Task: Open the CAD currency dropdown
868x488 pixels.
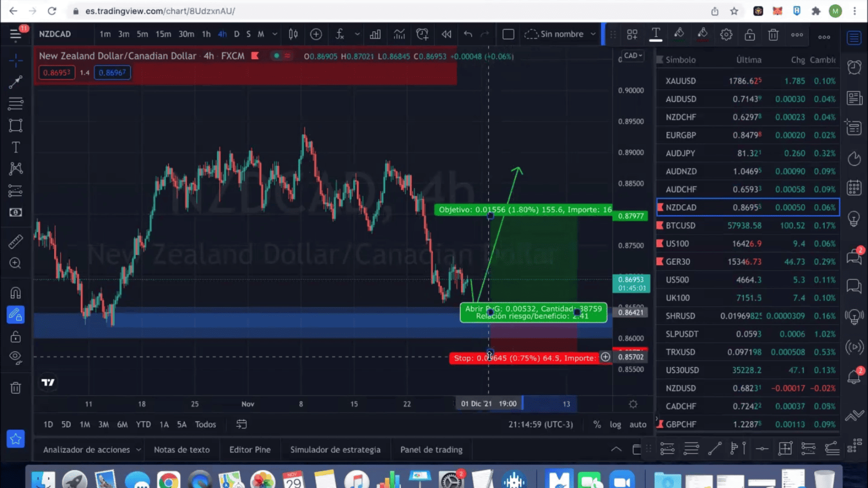Action: pos(632,56)
